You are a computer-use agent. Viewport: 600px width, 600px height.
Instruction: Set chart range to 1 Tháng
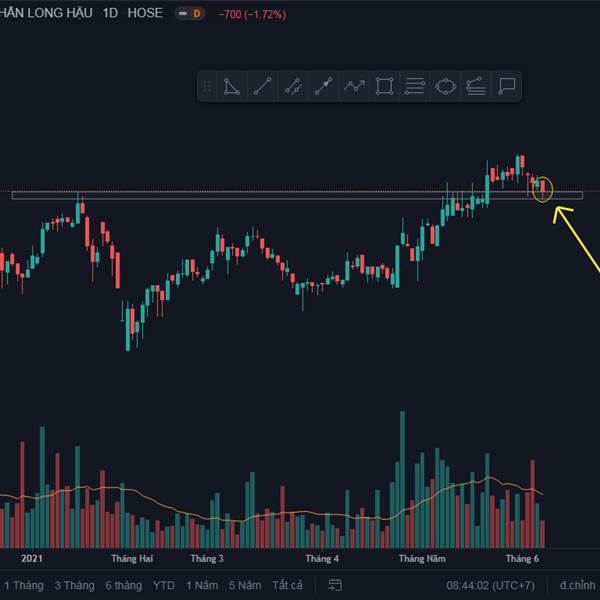24,585
